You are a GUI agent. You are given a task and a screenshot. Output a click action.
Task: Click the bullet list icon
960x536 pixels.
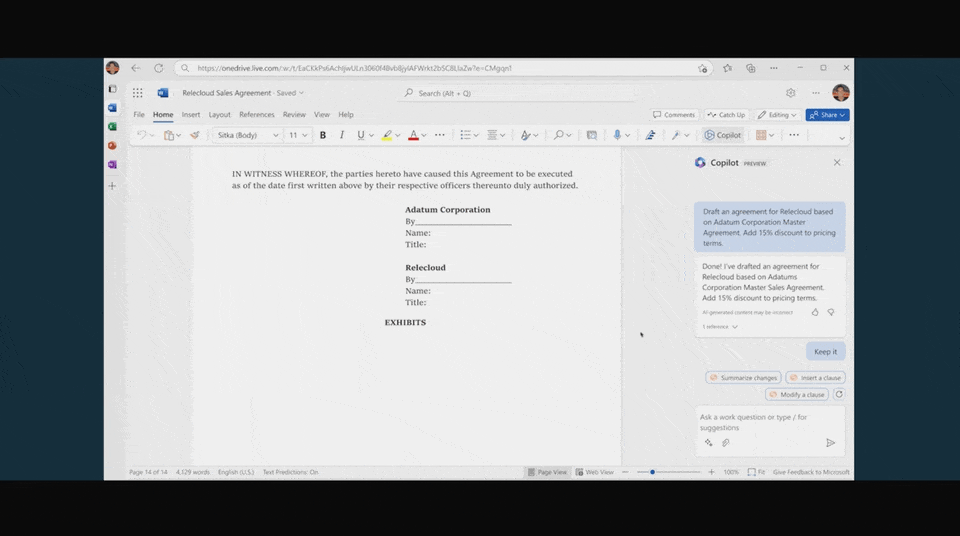coord(465,135)
